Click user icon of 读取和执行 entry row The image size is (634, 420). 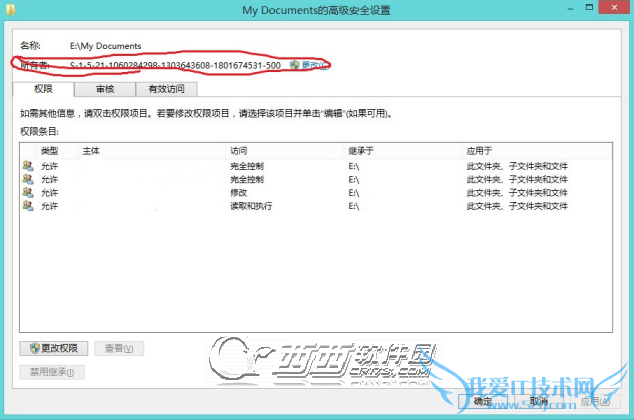click(28, 206)
